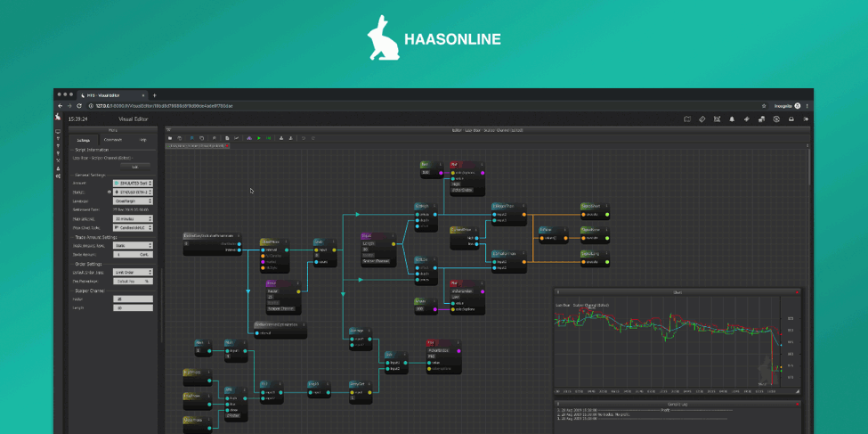This screenshot has height=434, width=868.
Task: Open the Account dropdown showing SIMULATED
Action: [x=133, y=183]
